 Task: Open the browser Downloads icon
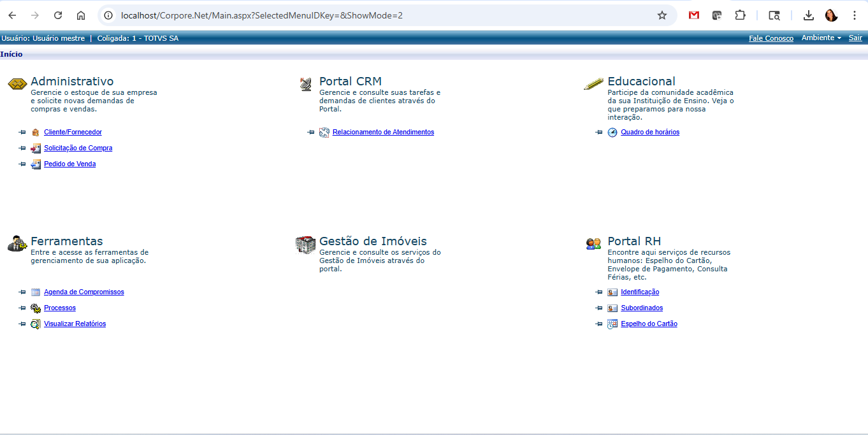(809, 15)
